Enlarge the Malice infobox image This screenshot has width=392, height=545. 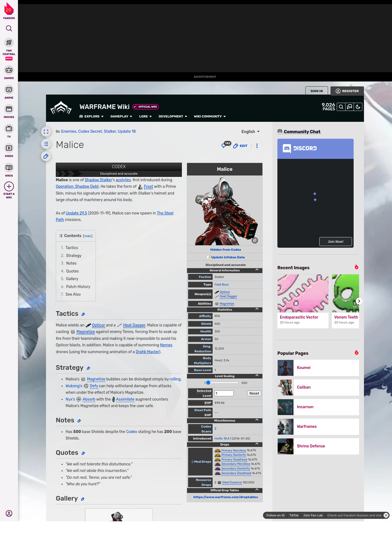[255, 240]
